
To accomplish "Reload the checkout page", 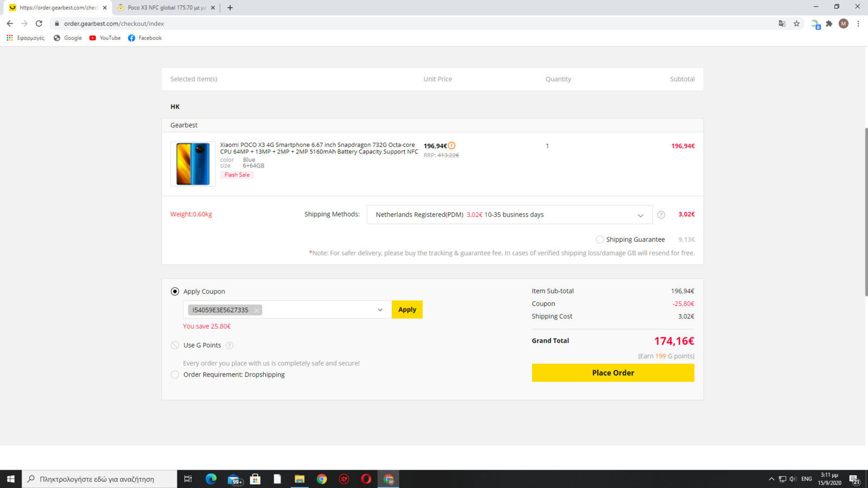I will pyautogui.click(x=39, y=23).
